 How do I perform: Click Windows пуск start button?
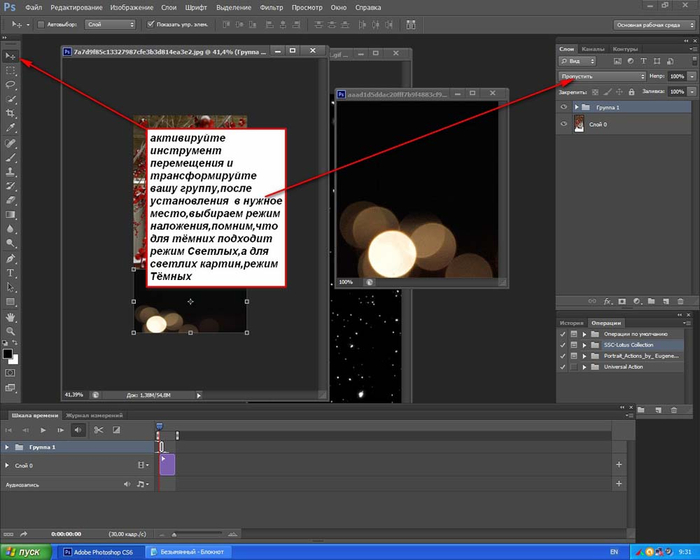(25, 552)
